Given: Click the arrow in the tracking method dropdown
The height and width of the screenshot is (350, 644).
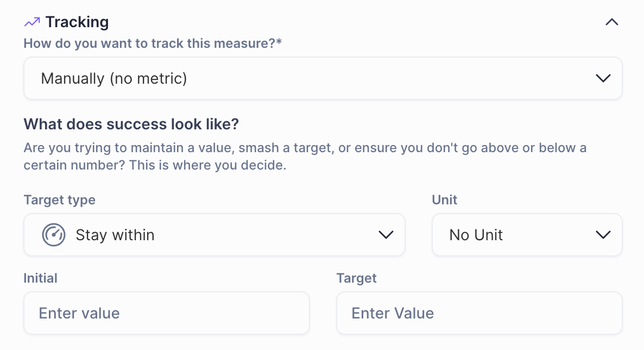Looking at the screenshot, I should [x=603, y=78].
